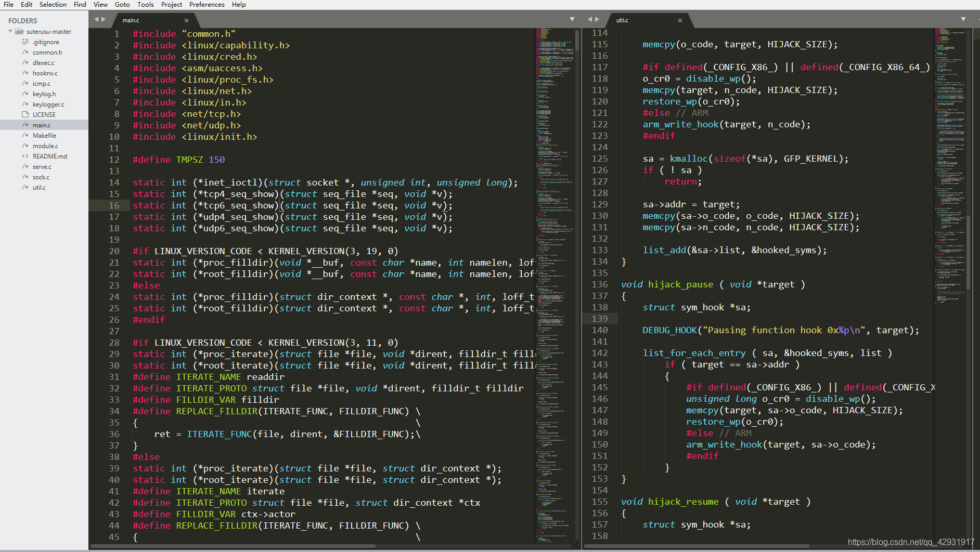Open common.h in the sidebar
Screen dimensions: 980x552
(47, 52)
